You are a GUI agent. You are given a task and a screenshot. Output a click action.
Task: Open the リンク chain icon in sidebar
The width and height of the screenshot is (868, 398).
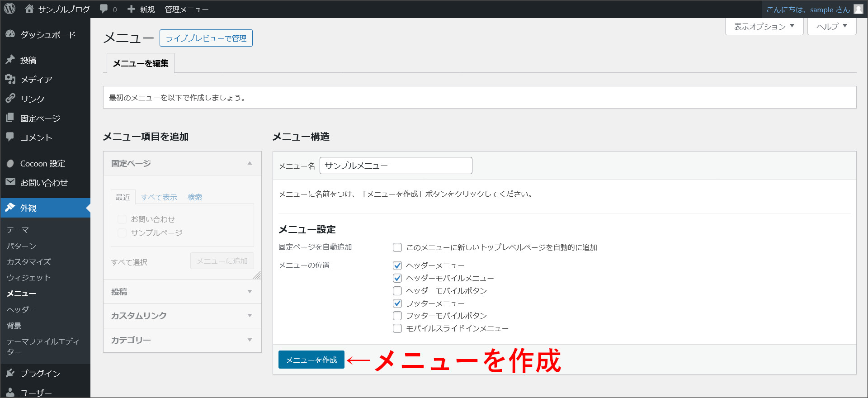tap(10, 99)
